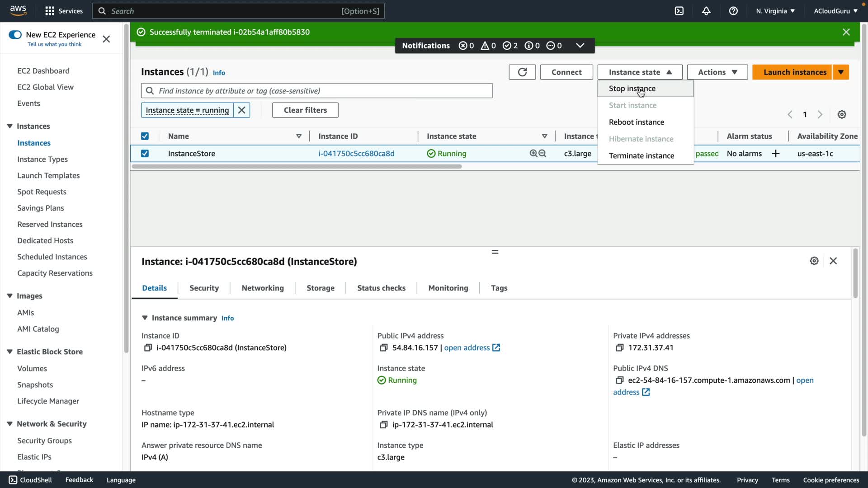Screen dimensions: 868x488
Task: Open table preferences gear icon
Action: pos(842,114)
